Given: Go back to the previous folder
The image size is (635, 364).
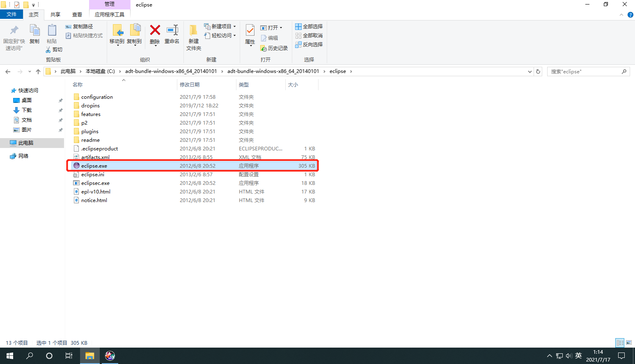Looking at the screenshot, I should pos(8,71).
